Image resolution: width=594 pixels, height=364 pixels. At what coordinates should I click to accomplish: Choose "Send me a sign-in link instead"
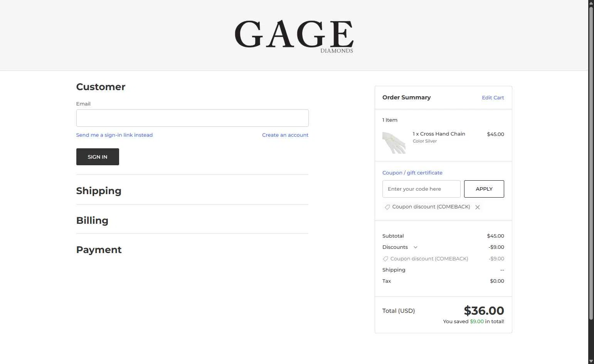pyautogui.click(x=114, y=135)
